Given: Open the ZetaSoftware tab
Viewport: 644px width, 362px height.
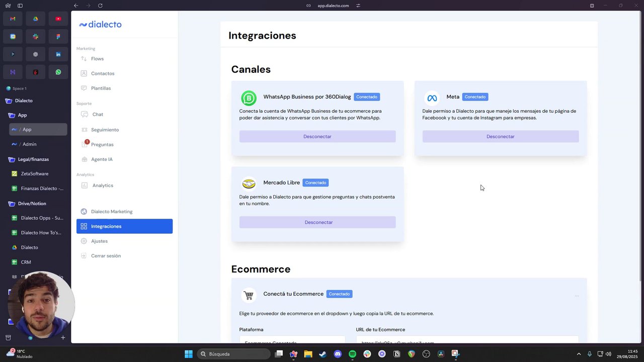Looking at the screenshot, I should pyautogui.click(x=38, y=174).
